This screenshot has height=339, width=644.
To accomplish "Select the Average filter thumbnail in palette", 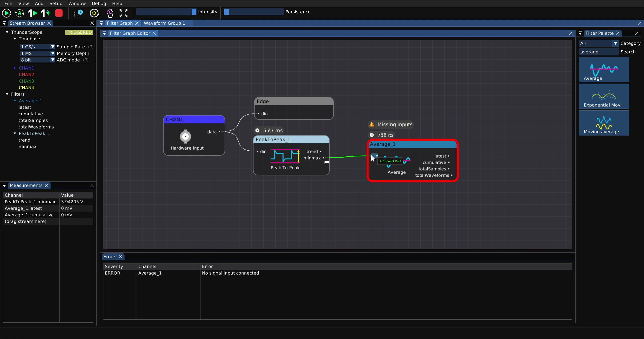I will pyautogui.click(x=604, y=70).
